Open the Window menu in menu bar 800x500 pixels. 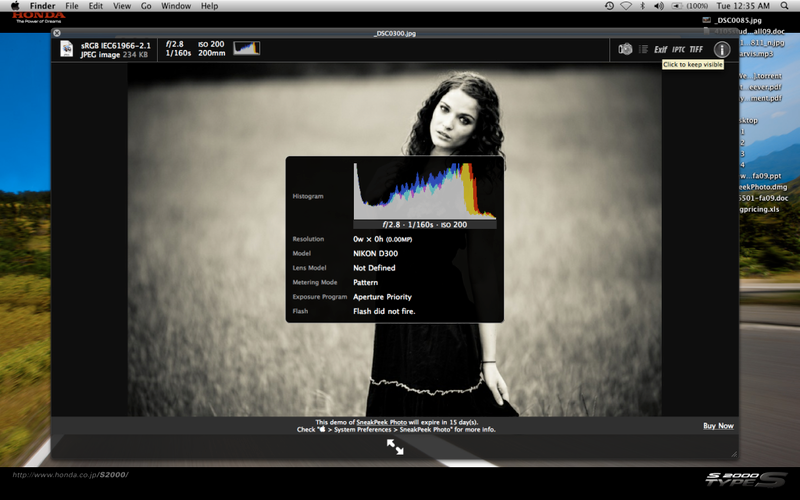point(176,6)
